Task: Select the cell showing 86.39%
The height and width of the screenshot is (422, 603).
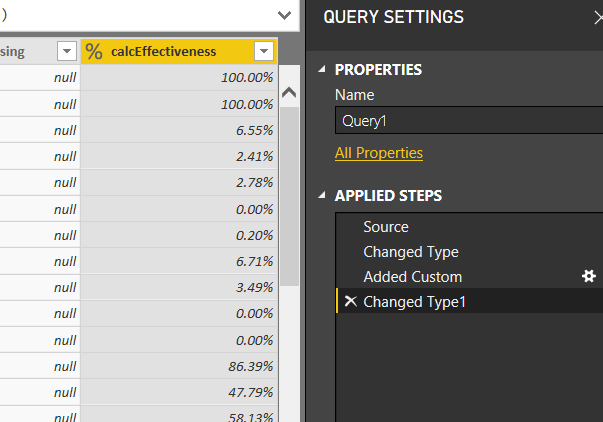Action: tap(179, 366)
